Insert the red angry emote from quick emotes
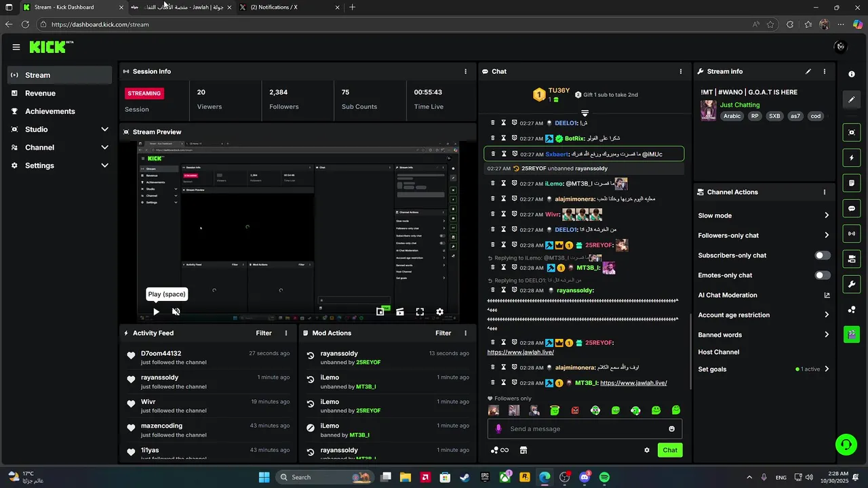This screenshot has height=488, width=868. (x=575, y=410)
